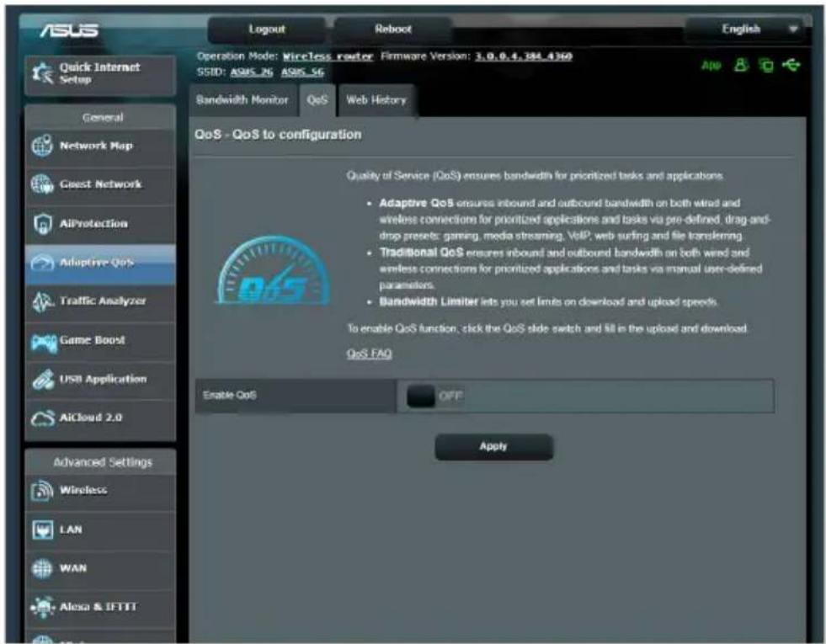Click the AiCloud 2.0 cloud icon

point(42,418)
